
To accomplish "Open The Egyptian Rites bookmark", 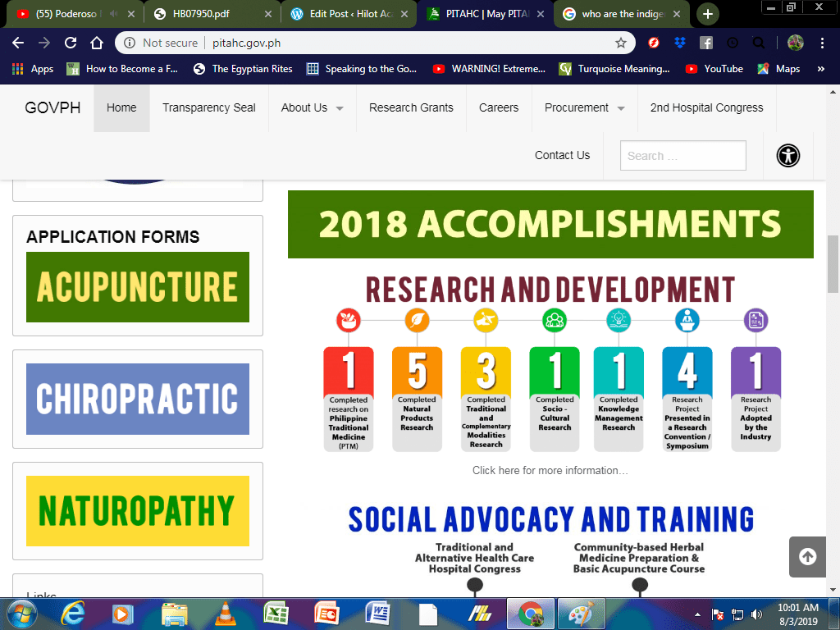I will [x=243, y=69].
